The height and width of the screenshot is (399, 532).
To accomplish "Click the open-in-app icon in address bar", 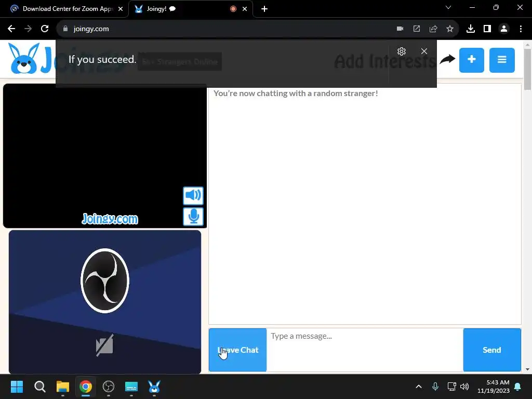I will pyautogui.click(x=417, y=29).
